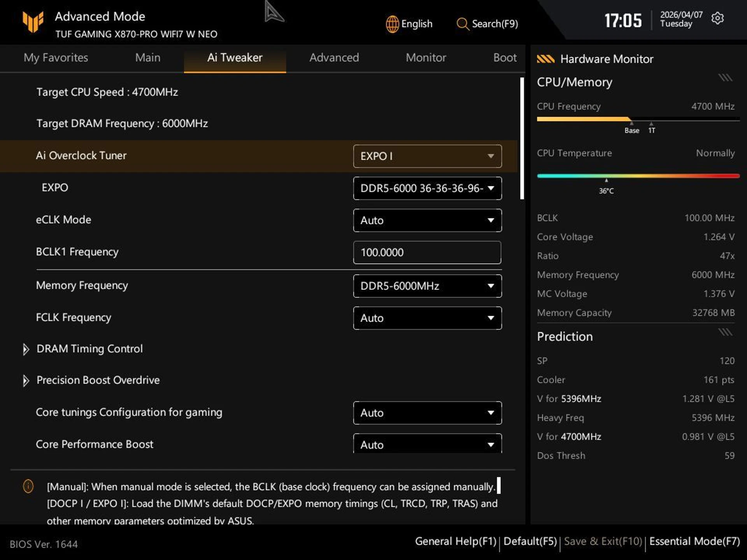Click the BIOS Ver. 1644 text
Image resolution: width=747 pixels, height=560 pixels.
point(44,544)
